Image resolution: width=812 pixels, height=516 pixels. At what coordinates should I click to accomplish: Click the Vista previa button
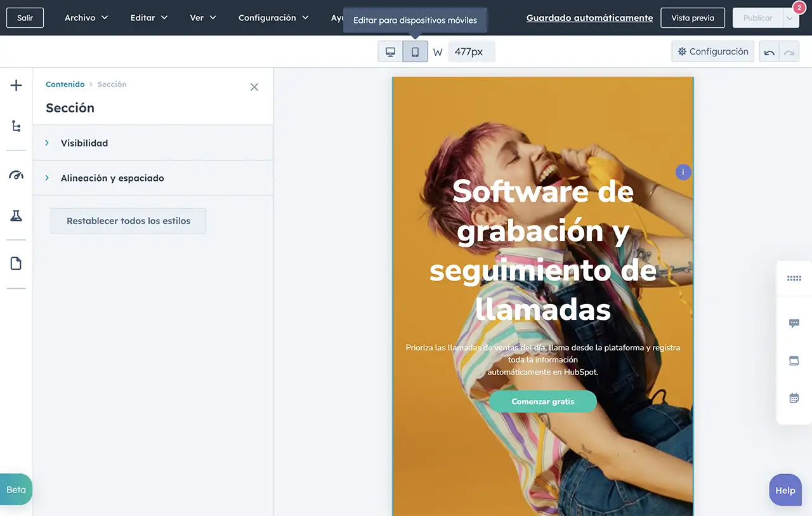(x=693, y=18)
